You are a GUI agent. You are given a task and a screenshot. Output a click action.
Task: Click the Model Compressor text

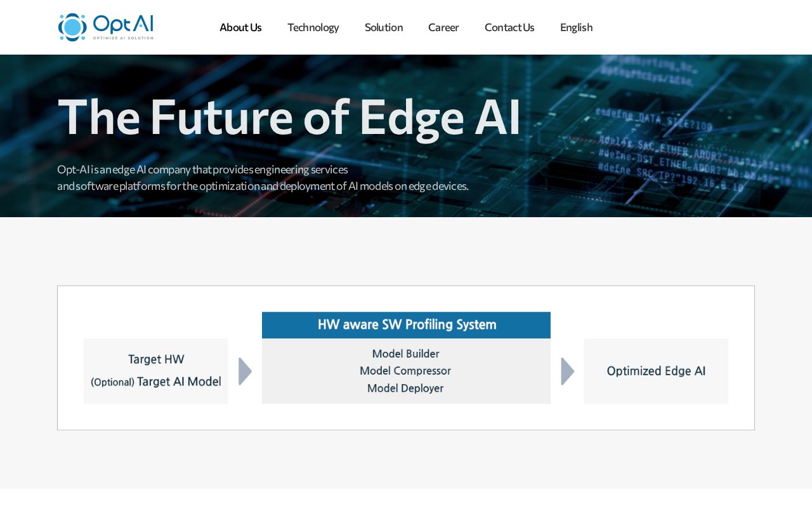coord(405,371)
